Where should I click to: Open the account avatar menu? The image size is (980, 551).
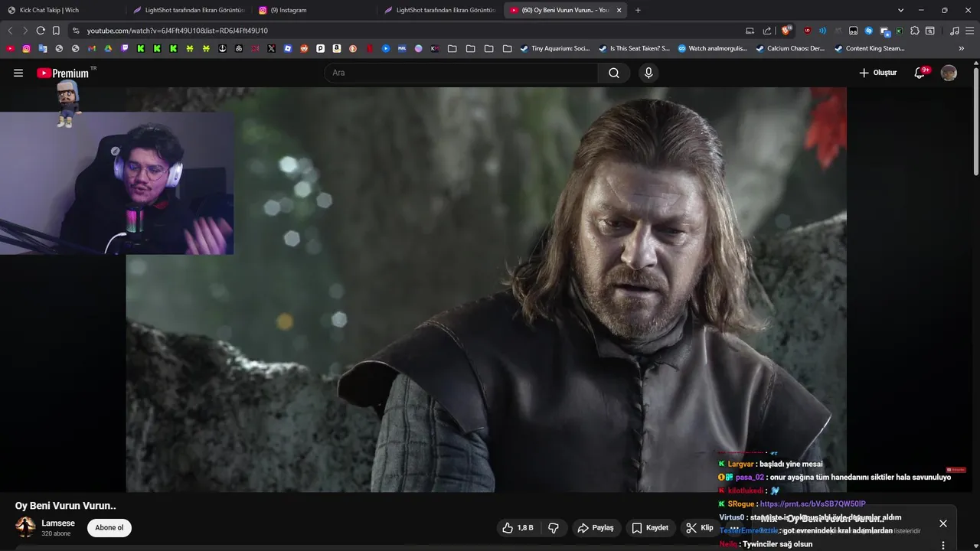(x=949, y=73)
